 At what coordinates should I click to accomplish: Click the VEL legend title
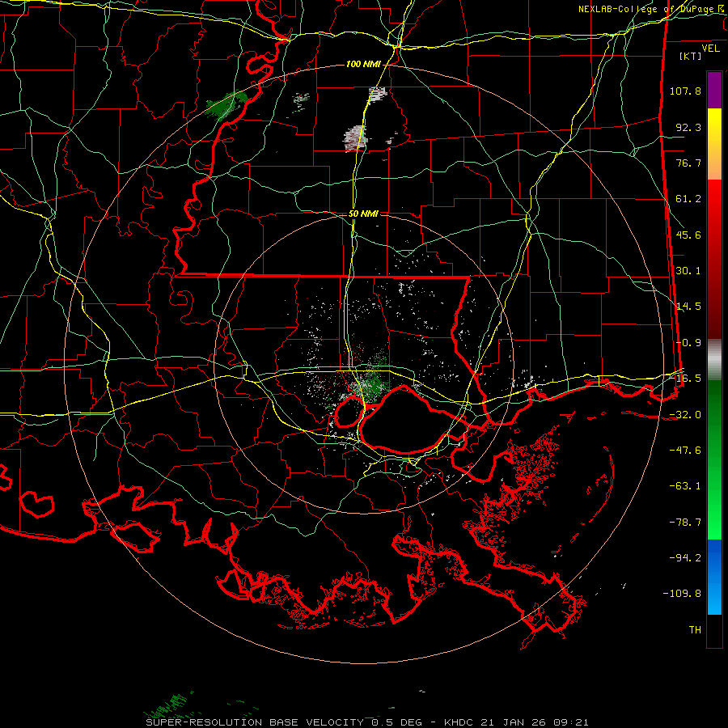[711, 49]
